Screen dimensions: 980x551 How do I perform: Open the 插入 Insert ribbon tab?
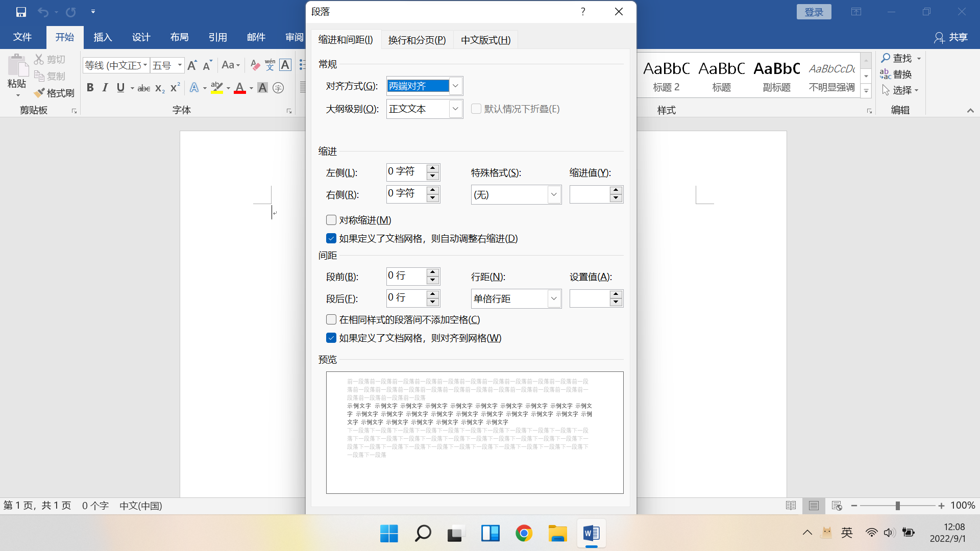(103, 37)
